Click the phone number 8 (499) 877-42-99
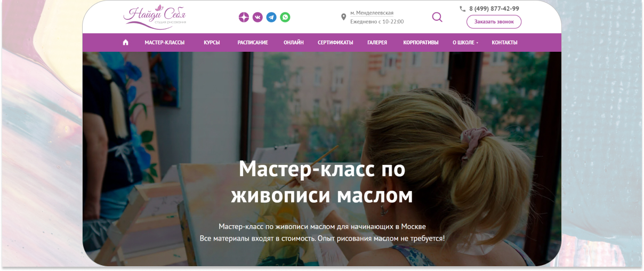 tap(494, 9)
